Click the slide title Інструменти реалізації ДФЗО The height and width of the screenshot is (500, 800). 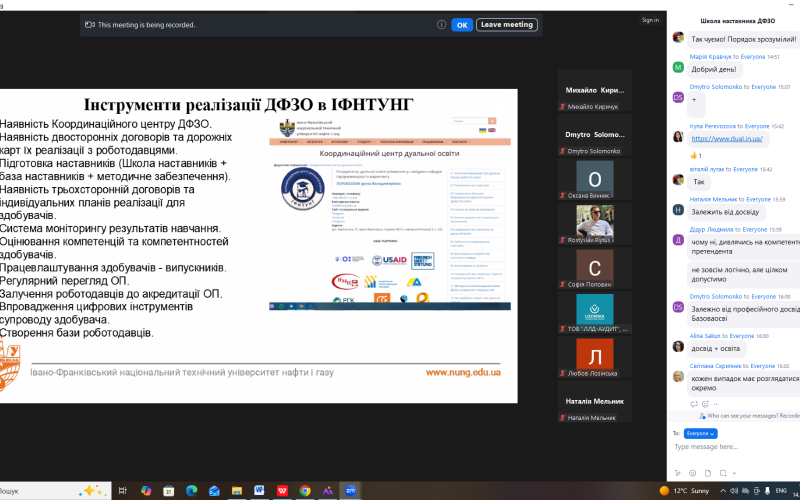click(248, 105)
